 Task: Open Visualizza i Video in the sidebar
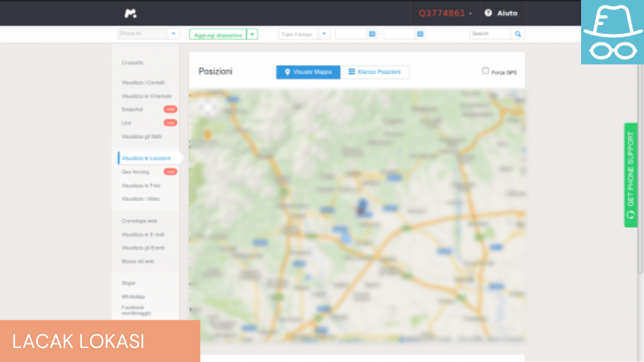pyautogui.click(x=140, y=199)
